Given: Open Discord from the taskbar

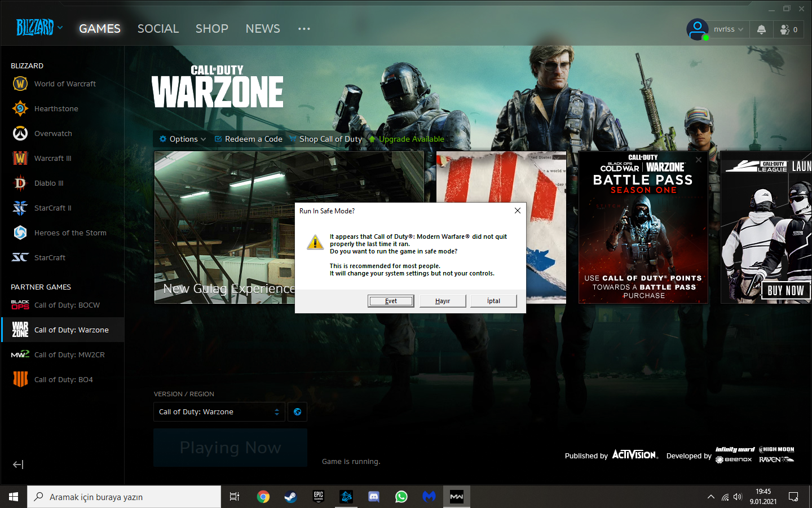Looking at the screenshot, I should [373, 497].
